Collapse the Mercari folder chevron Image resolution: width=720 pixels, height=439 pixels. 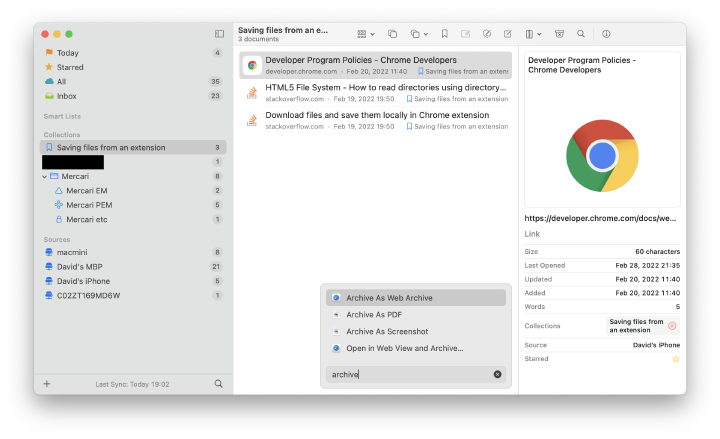(45, 176)
